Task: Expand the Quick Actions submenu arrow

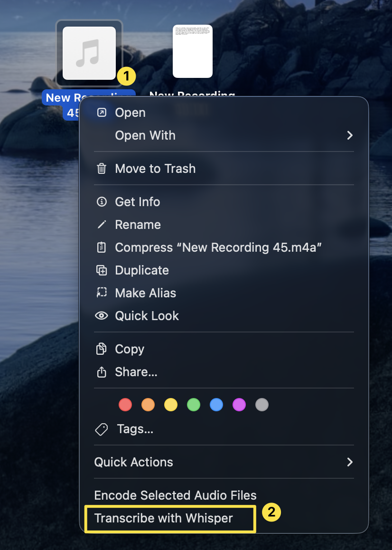Action: pyautogui.click(x=350, y=462)
